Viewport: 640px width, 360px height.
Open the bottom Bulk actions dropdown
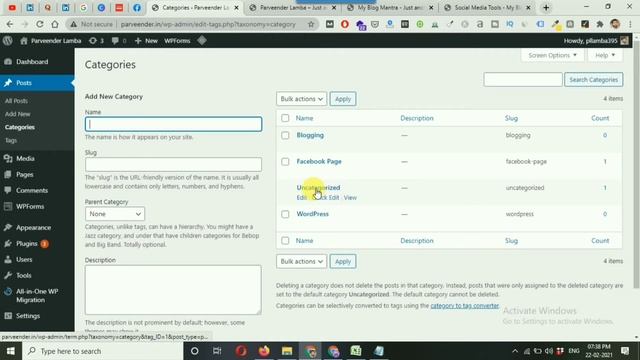301,261
